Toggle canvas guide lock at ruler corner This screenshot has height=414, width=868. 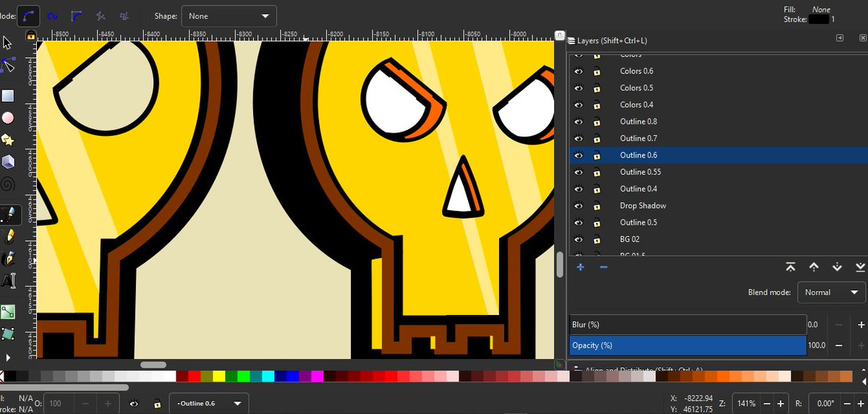pos(30,35)
